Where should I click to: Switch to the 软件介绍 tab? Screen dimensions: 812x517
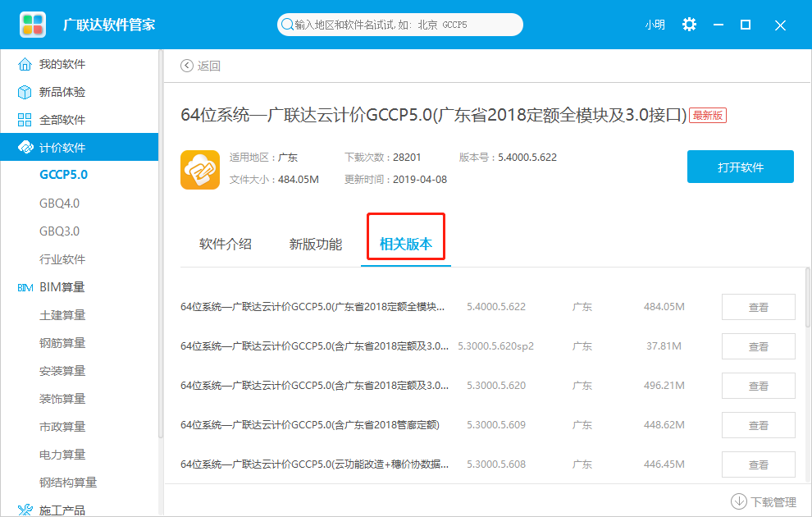tap(226, 244)
